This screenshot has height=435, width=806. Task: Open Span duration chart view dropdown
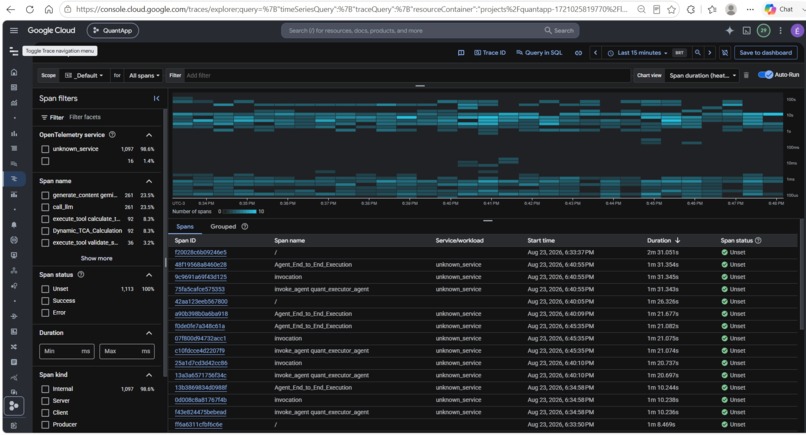[x=702, y=75]
